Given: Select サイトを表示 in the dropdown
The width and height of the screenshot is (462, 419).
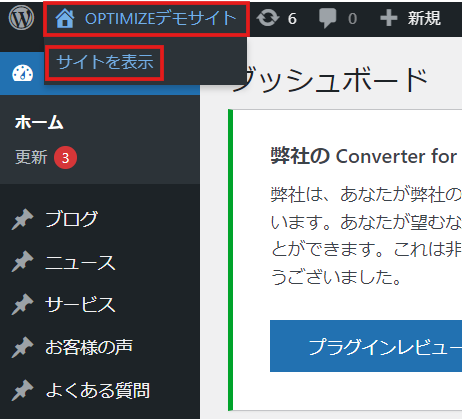Looking at the screenshot, I should 105,63.
